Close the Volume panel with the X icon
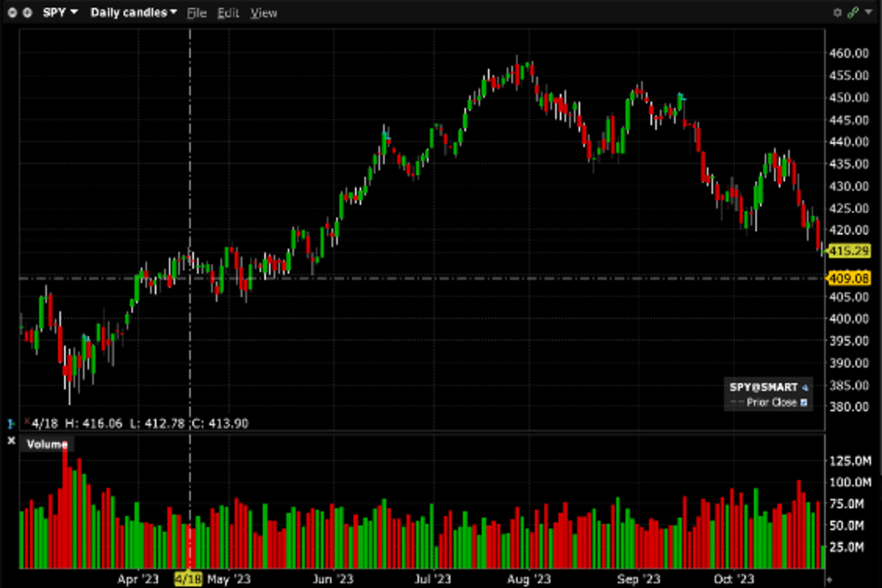Viewport: 882px width, 588px height. pos(11,441)
